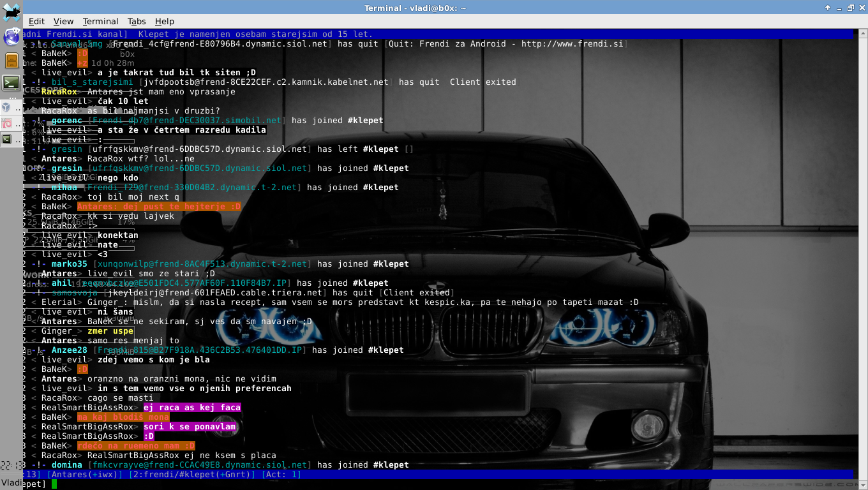This screenshot has height=490, width=868.
Task: Launch terminal emulator from panel launcher
Action: click(11, 82)
